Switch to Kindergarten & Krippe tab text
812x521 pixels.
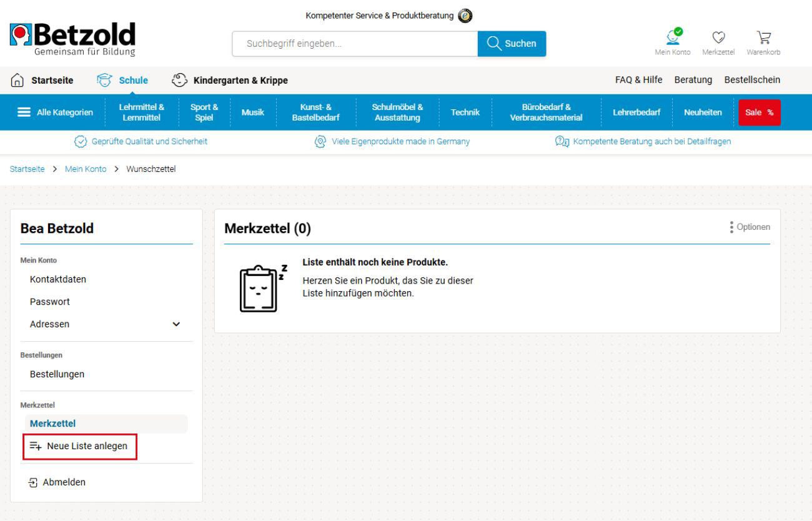(240, 80)
